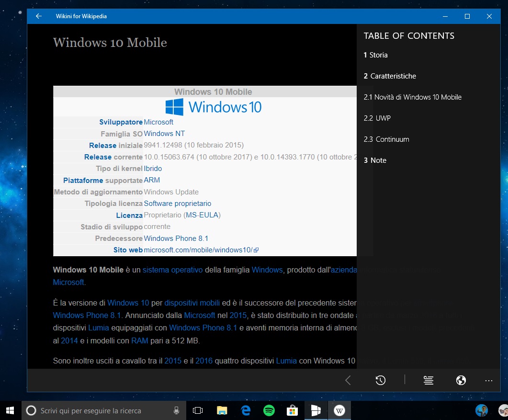
Task: Open the Windows NT link
Action: tap(164, 134)
